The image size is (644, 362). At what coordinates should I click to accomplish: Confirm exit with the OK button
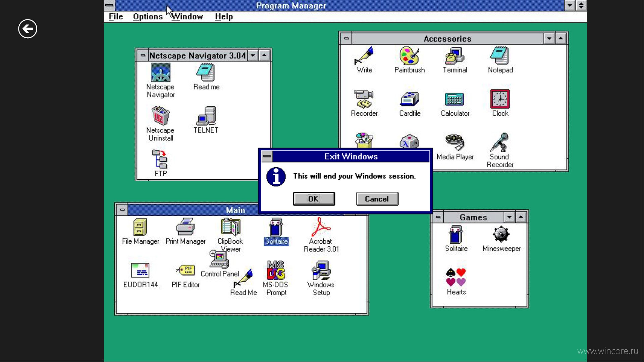pos(314,199)
